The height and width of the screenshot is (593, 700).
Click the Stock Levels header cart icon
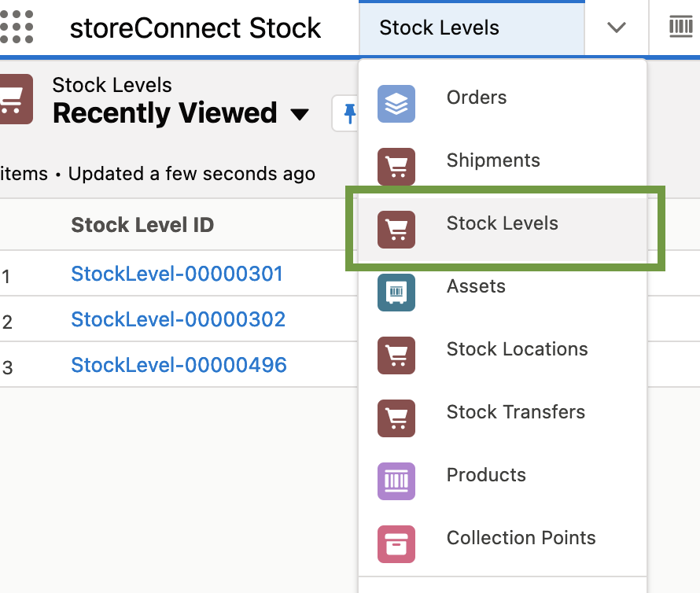(13, 99)
